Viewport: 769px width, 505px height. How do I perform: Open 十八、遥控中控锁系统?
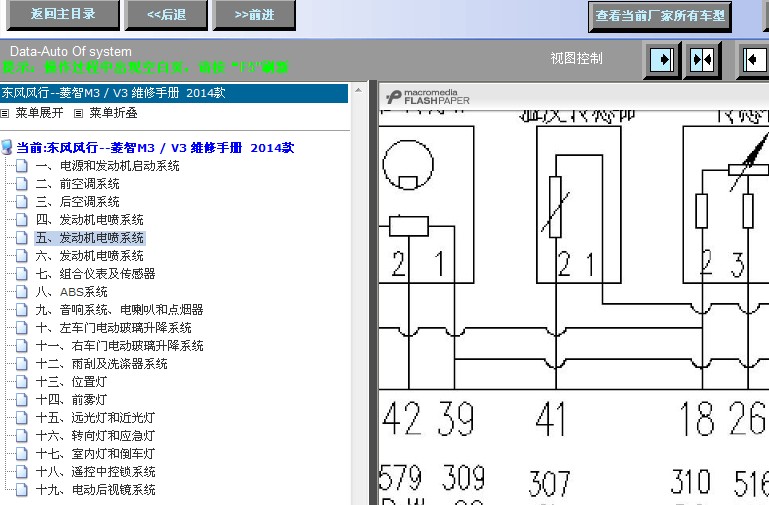96,472
